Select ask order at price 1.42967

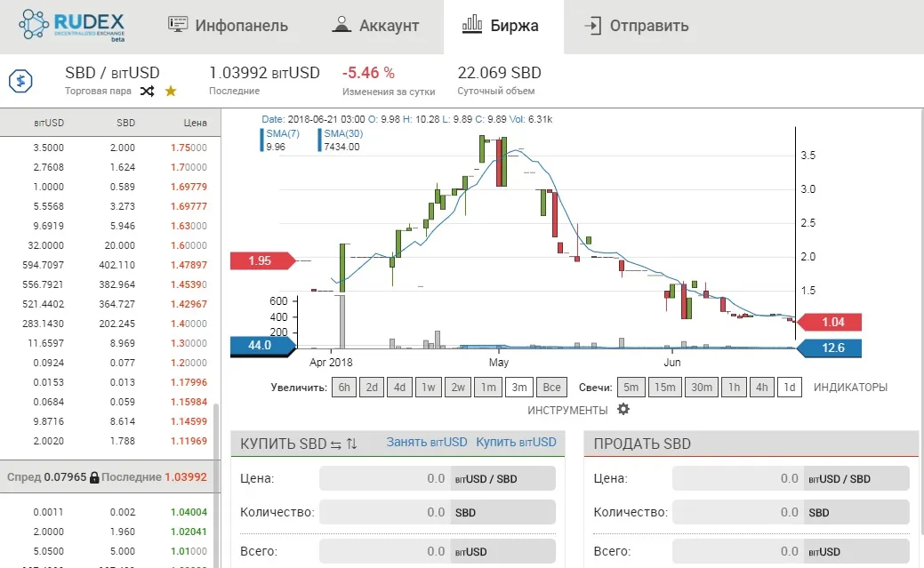coord(110,304)
